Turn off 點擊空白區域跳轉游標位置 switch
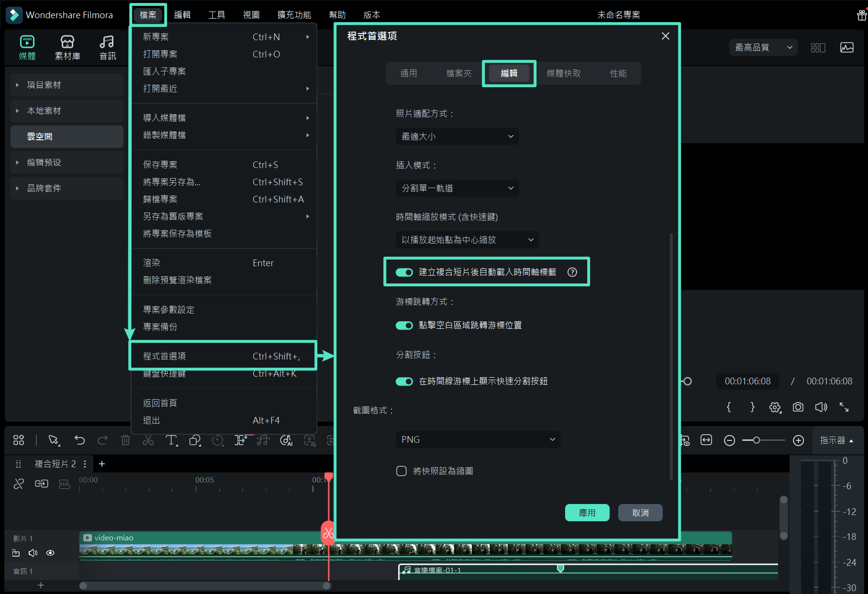This screenshot has height=594, width=868. tap(404, 325)
